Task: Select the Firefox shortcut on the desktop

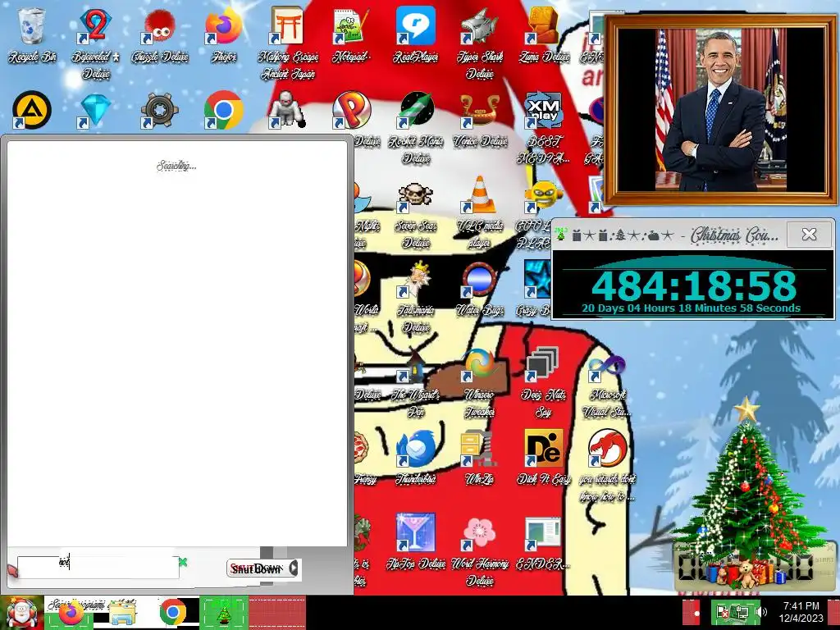Action: (224, 33)
